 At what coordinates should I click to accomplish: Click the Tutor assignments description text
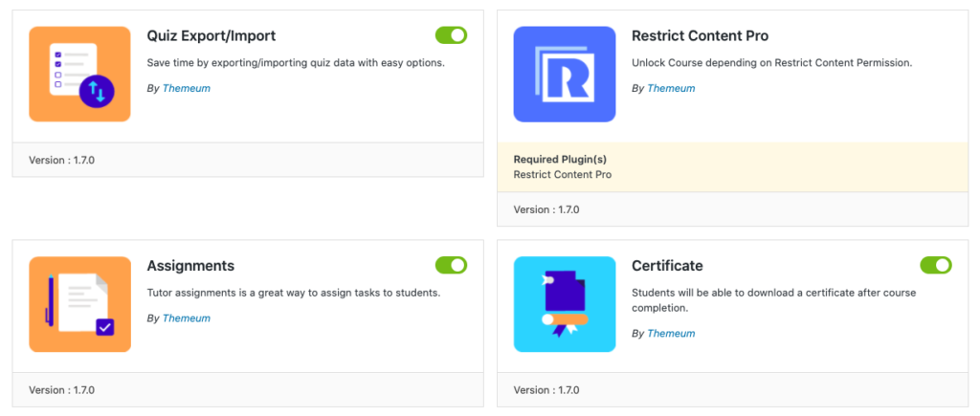pos(294,293)
